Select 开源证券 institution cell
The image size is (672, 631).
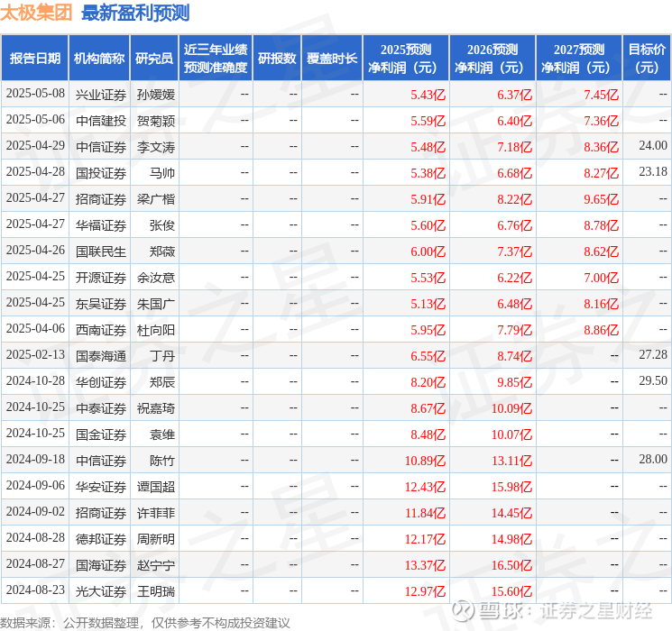(101, 278)
